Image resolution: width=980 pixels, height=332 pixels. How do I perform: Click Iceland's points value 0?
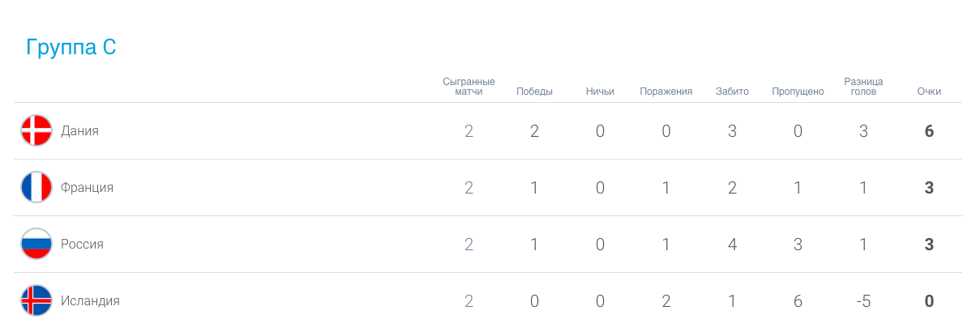[x=929, y=301]
